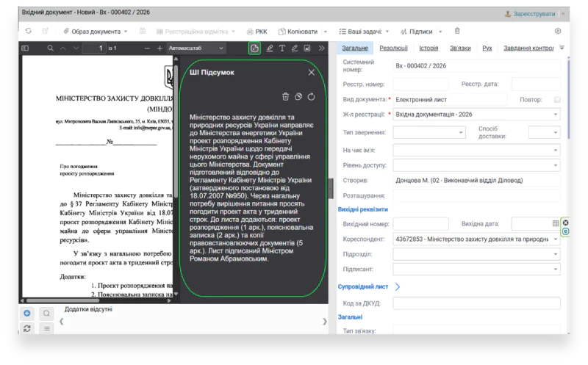Select the text annotation T tool

click(x=282, y=48)
